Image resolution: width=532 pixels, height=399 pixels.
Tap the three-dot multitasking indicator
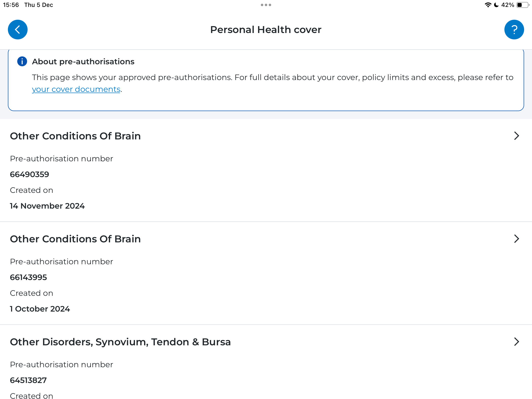(x=266, y=5)
